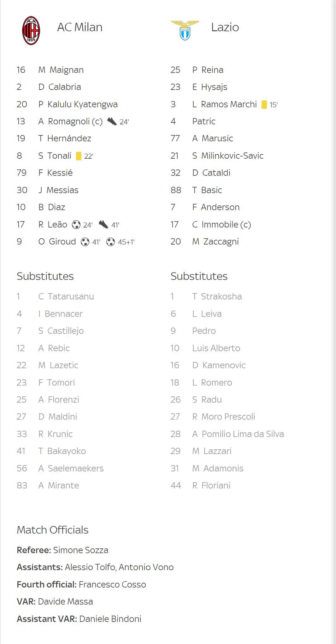This screenshot has height=644, width=336.
Task: Click the AC Milan Substitutes heading
Action: pos(45,276)
